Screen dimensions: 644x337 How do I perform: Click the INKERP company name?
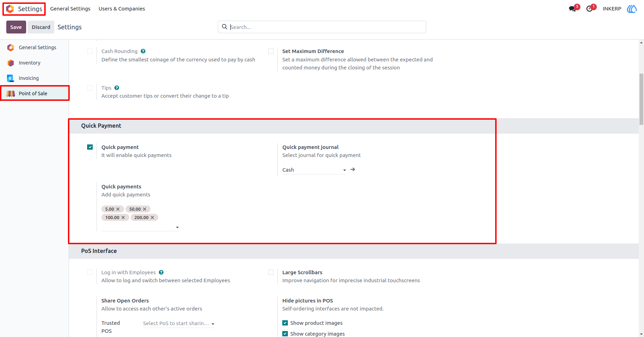612,9
